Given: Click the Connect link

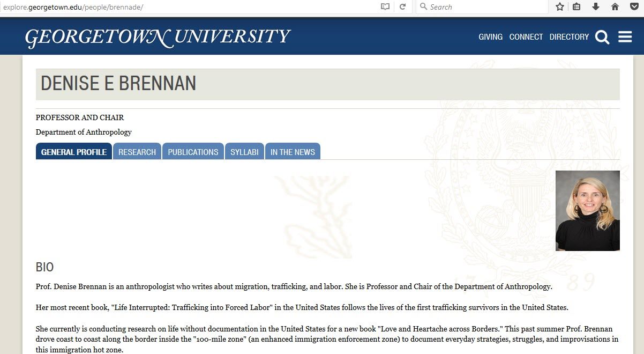Looking at the screenshot, I should pyautogui.click(x=526, y=37).
